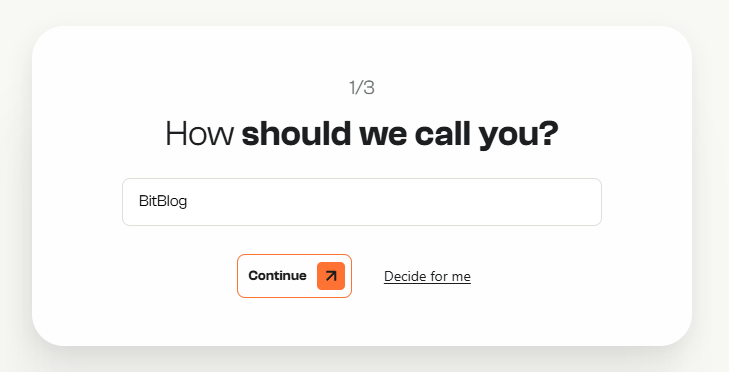Click blank white card area below buttons
This screenshot has height=372, width=729.
click(x=362, y=321)
